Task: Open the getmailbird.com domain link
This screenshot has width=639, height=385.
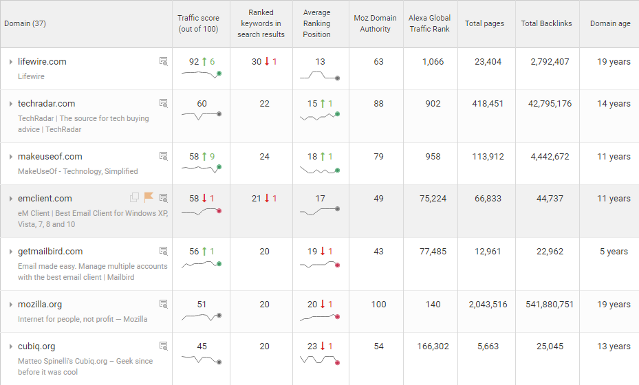Action: [x=50, y=251]
